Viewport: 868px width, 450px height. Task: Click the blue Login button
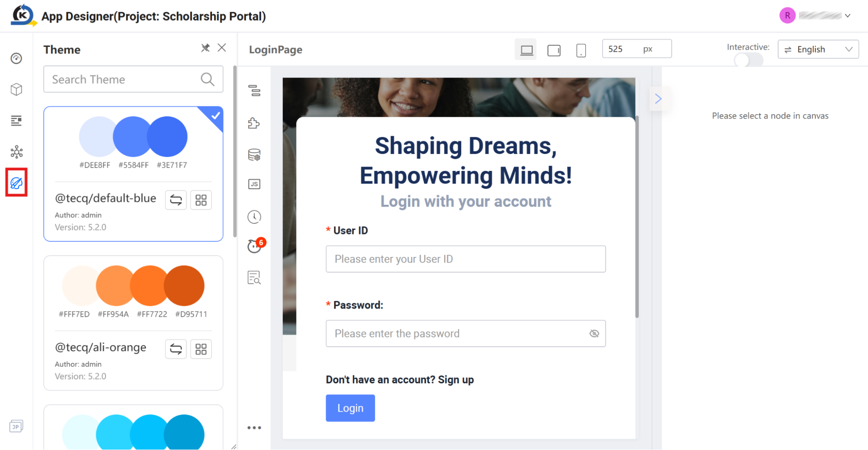click(350, 408)
